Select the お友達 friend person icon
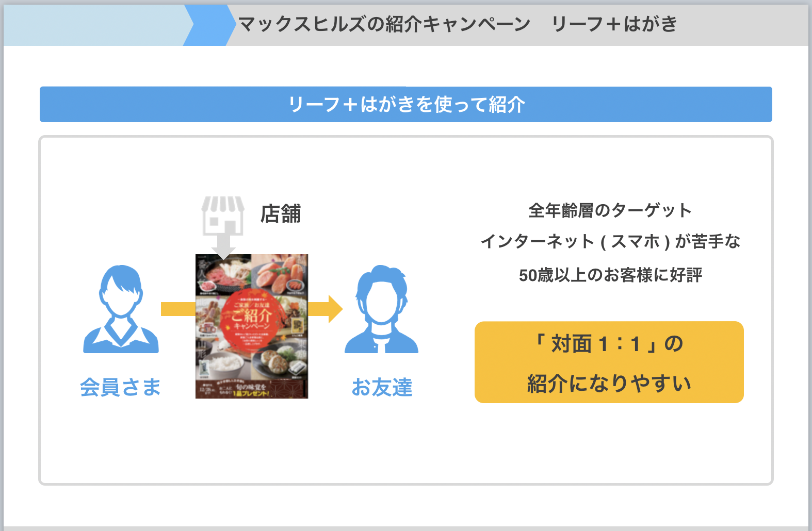The height and width of the screenshot is (531, 812). pyautogui.click(x=381, y=309)
